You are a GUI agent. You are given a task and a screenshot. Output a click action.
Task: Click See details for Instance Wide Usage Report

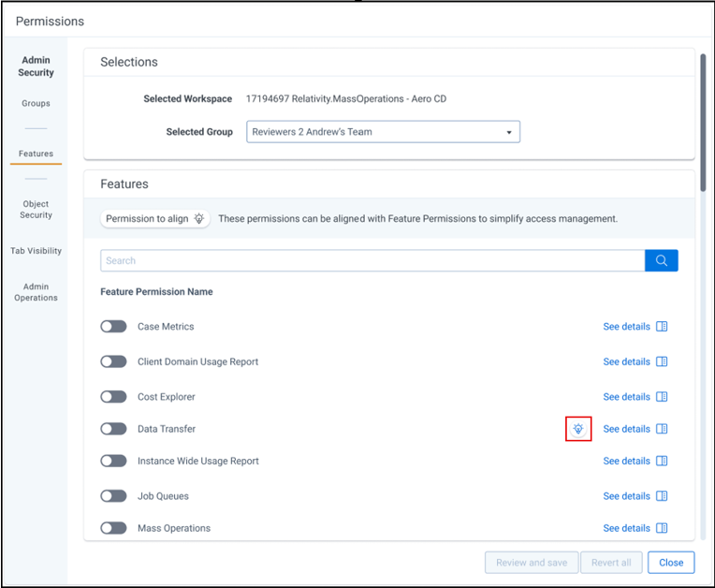pyautogui.click(x=626, y=461)
